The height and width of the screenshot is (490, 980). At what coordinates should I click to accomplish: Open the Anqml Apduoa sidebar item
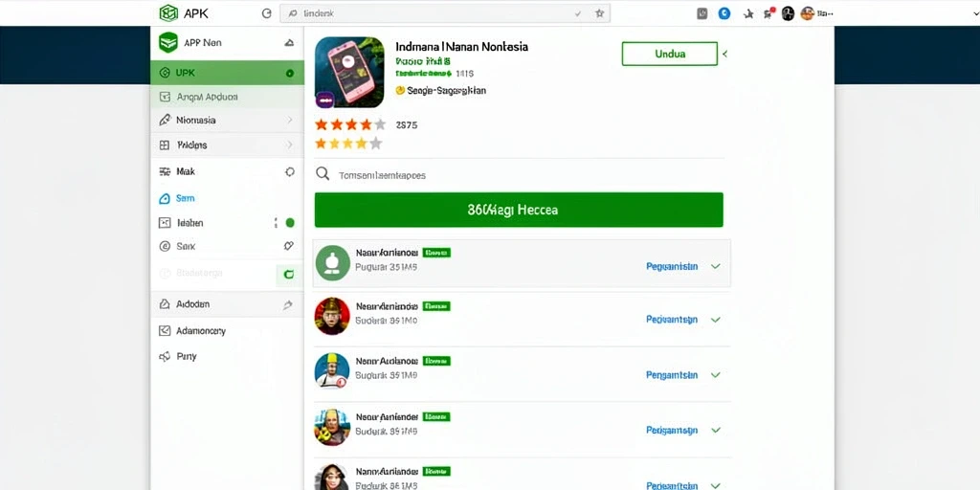(228, 97)
